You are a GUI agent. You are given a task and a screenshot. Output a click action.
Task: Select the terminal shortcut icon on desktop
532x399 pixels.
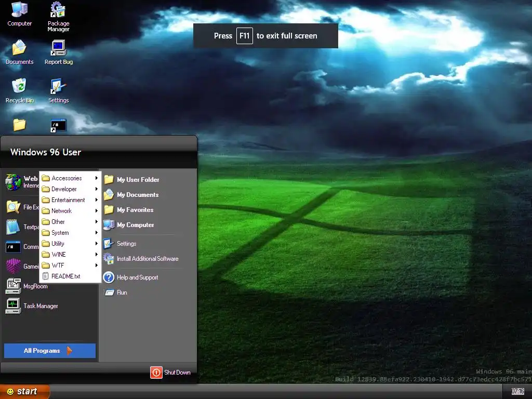pos(58,125)
